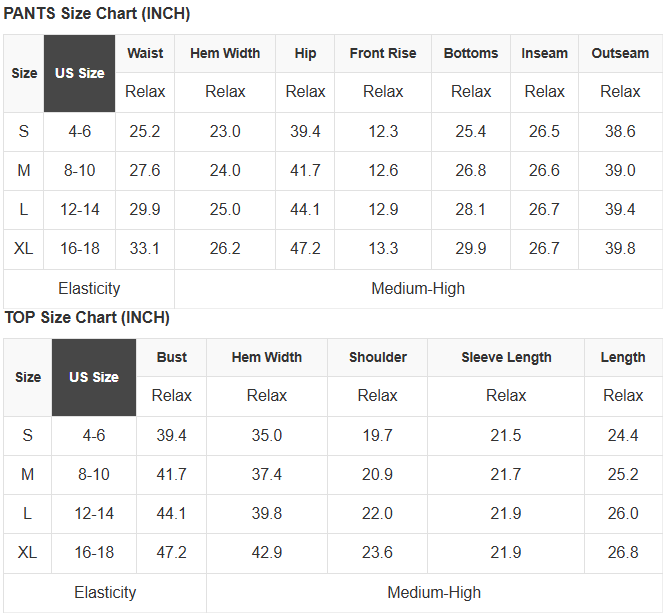Click the PANTS Size Chart heading
The image size is (665, 616).
pyautogui.click(x=97, y=14)
